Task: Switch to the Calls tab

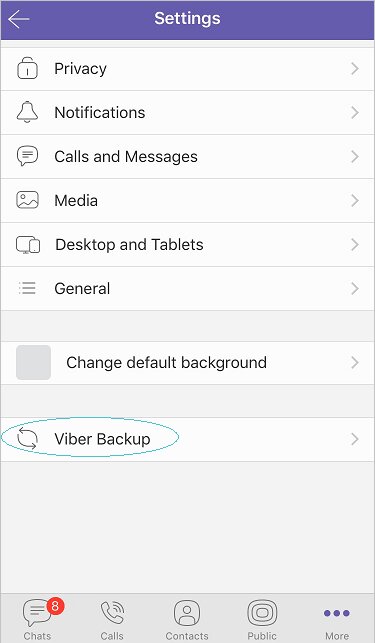Action: click(112, 619)
